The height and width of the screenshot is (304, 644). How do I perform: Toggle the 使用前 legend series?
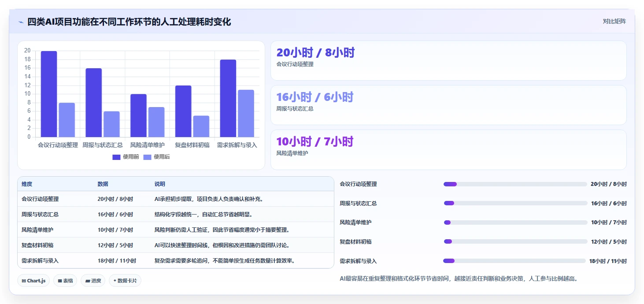tap(126, 157)
